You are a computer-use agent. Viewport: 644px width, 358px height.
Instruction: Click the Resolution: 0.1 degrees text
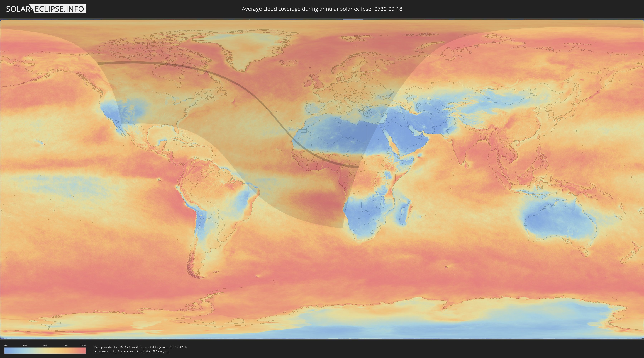153,351
